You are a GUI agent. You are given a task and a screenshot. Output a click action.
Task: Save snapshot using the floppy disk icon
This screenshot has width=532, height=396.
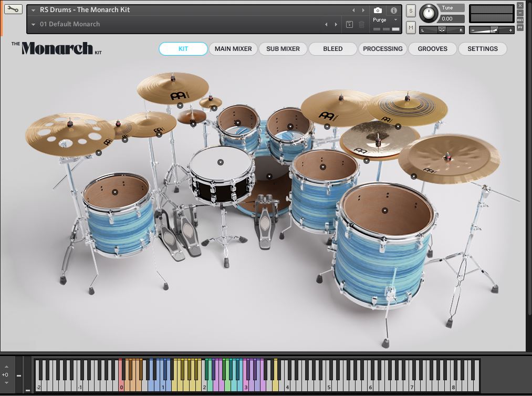pos(349,25)
